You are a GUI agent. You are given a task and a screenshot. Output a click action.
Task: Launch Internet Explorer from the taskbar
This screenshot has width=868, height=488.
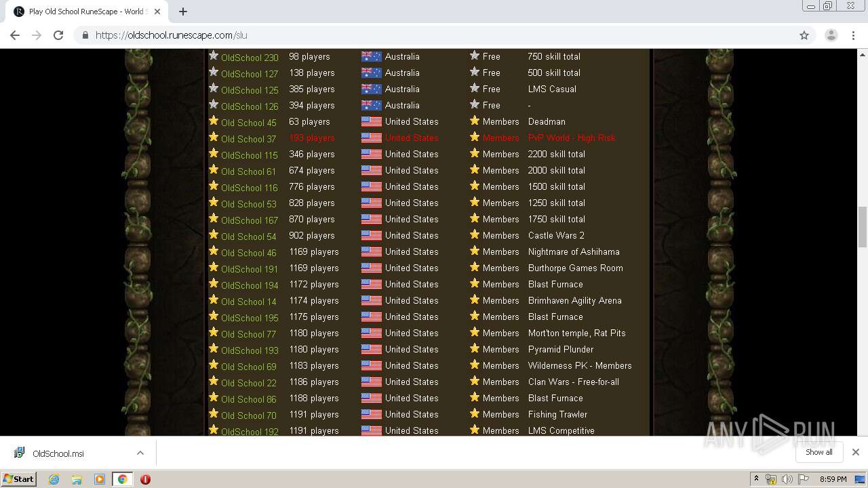[x=54, y=479]
